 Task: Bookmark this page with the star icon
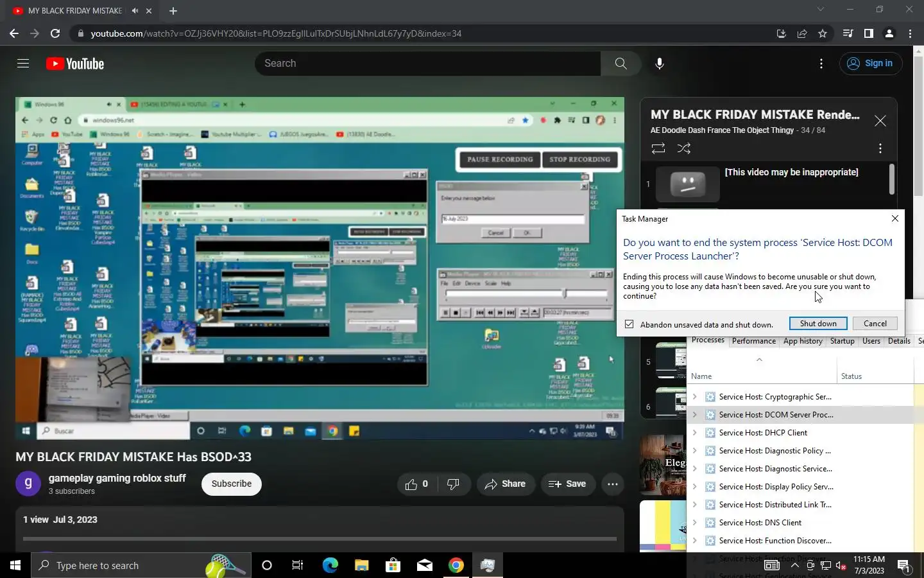pos(823,33)
